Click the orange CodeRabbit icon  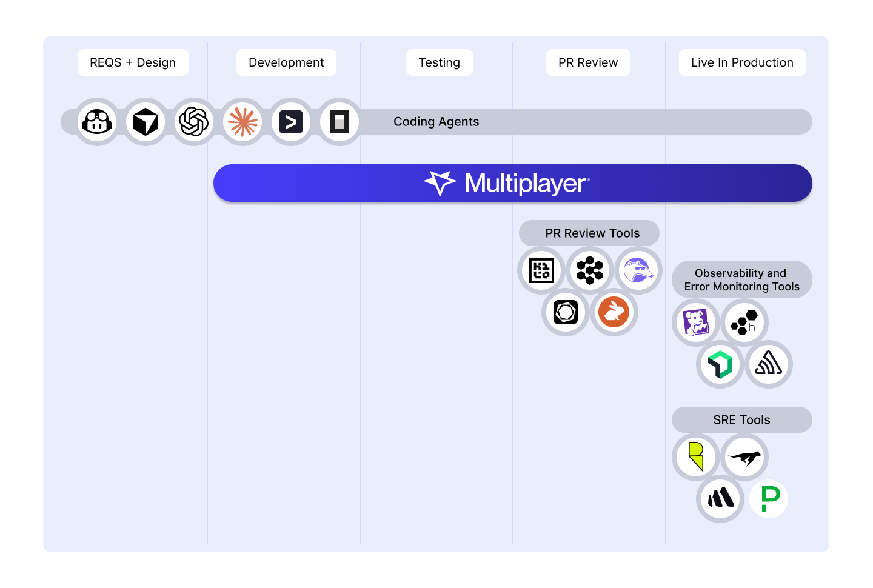click(614, 312)
